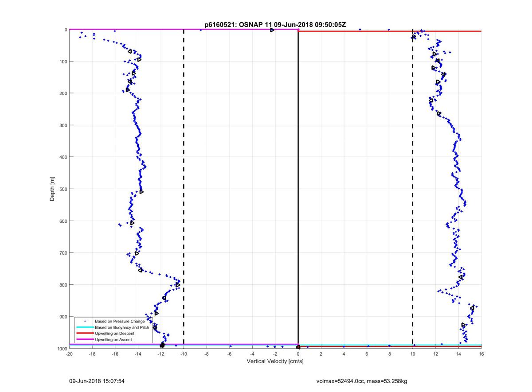Click x-axis tick label '-6'
532x392 pixels.
[230, 354]
